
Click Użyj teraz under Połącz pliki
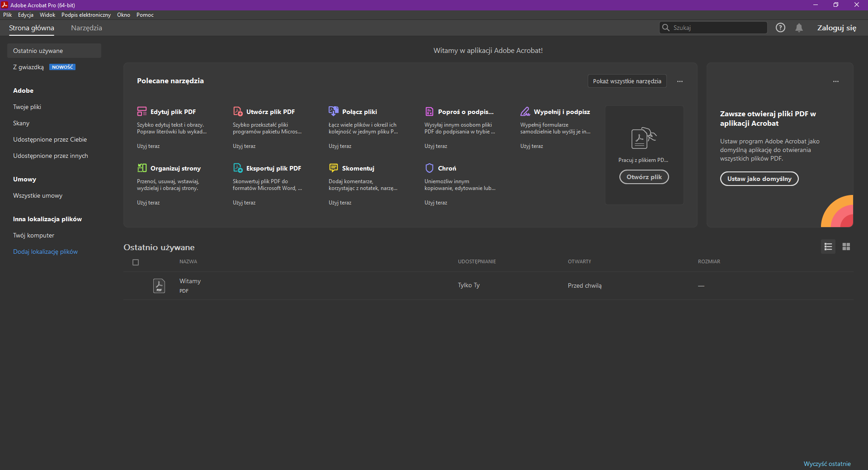tap(340, 146)
